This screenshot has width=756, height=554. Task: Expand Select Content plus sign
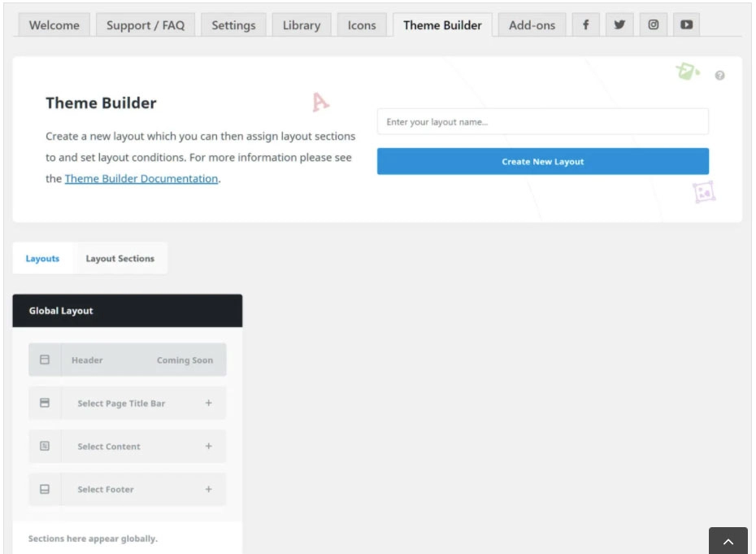tap(209, 446)
